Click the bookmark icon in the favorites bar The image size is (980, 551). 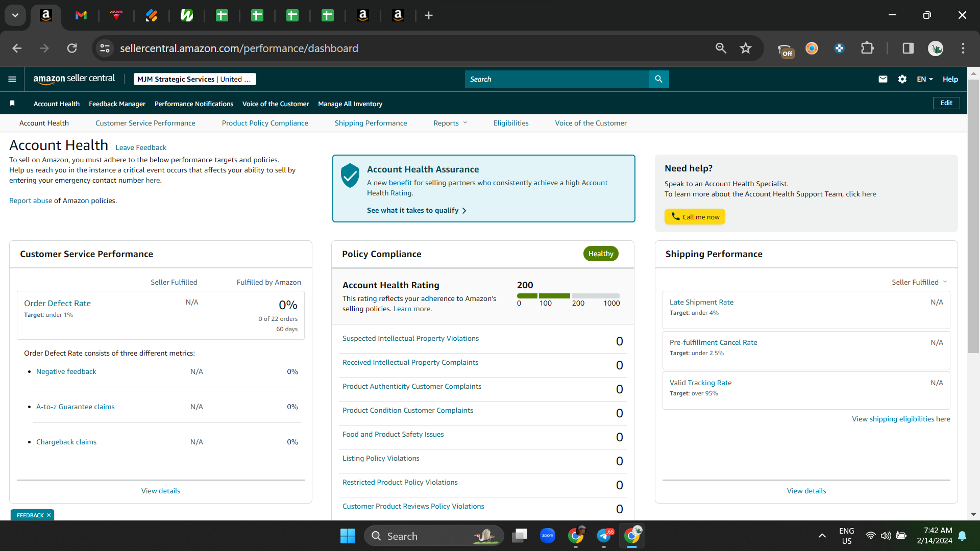coord(12,103)
